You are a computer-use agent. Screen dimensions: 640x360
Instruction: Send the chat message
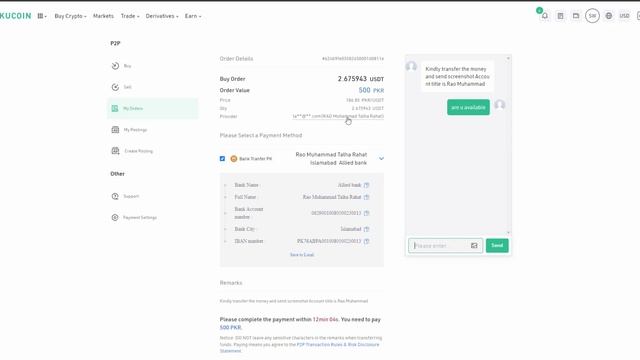pos(497,246)
